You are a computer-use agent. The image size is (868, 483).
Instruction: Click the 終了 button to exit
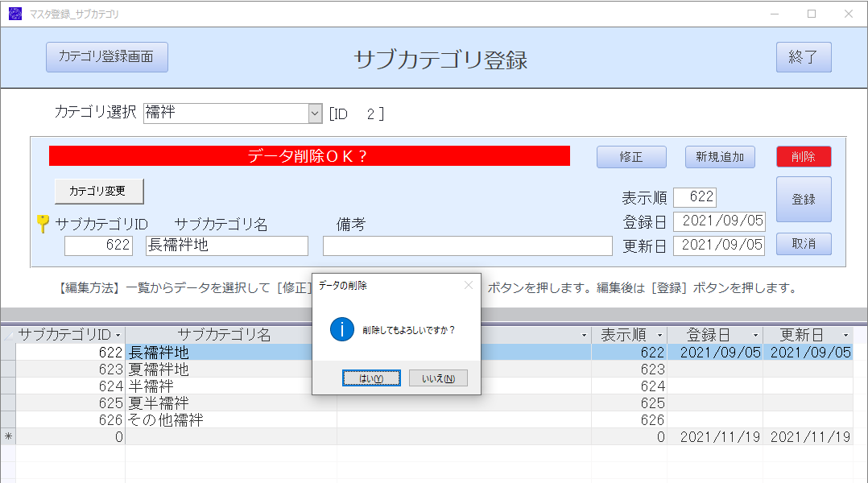(x=804, y=57)
